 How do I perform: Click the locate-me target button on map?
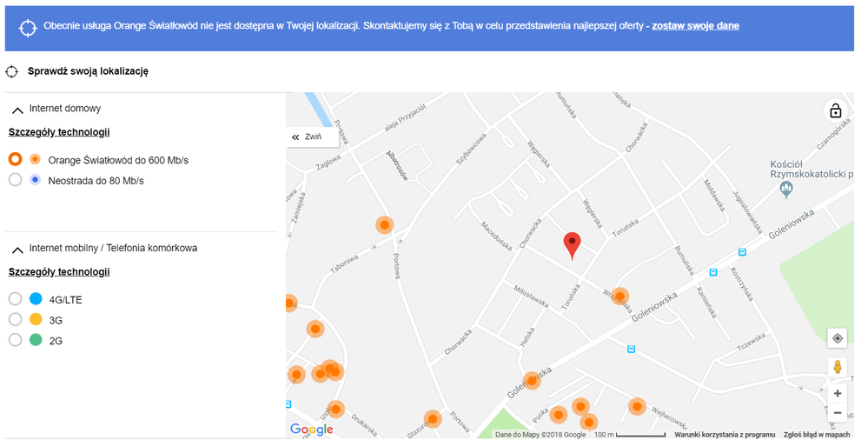coord(837,338)
